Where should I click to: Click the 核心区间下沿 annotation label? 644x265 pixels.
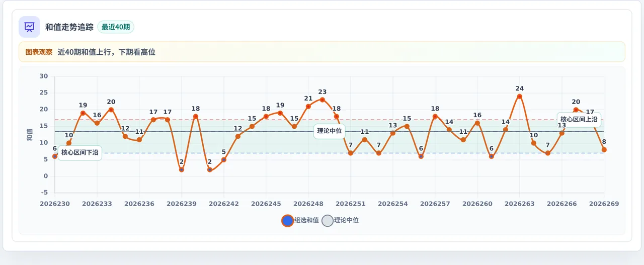80,152
